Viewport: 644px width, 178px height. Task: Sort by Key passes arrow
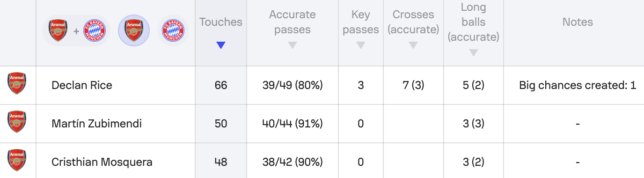pyautogui.click(x=360, y=45)
